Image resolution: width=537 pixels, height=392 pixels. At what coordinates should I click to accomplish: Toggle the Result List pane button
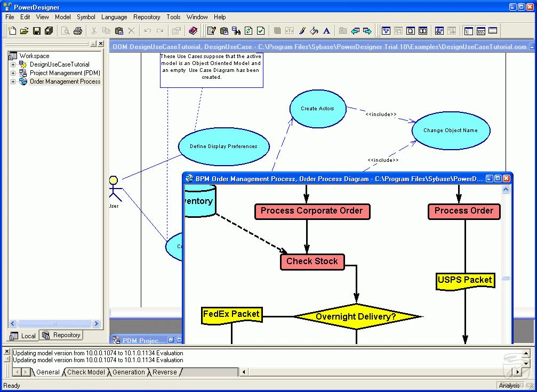(493, 31)
